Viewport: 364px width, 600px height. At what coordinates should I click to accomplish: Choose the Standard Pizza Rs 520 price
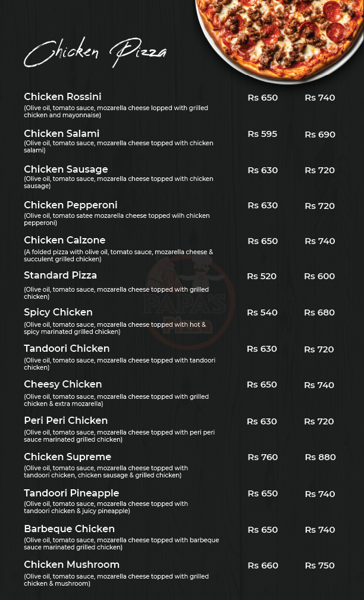click(262, 276)
